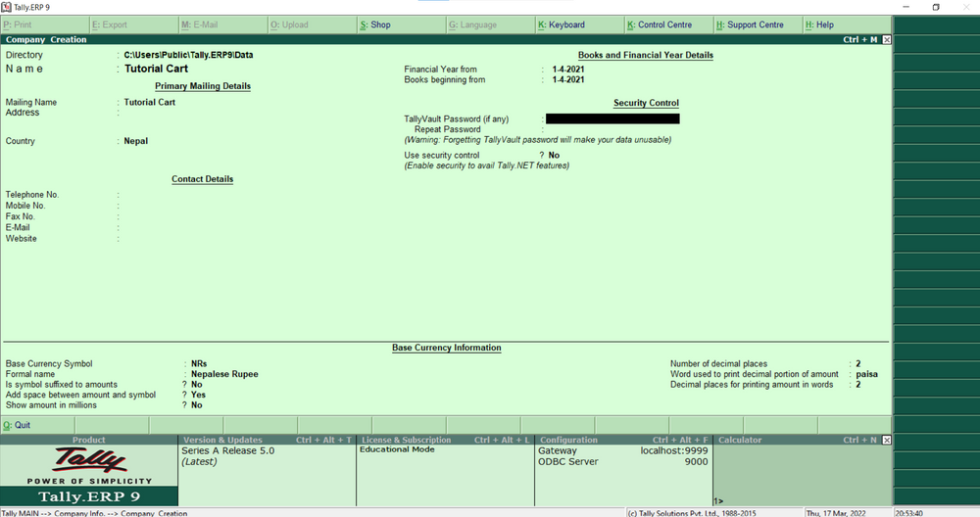Viewport: 980px width, 517px height.
Task: Click the Tally.ERP 9 app icon in the title bar
Action: click(x=6, y=7)
